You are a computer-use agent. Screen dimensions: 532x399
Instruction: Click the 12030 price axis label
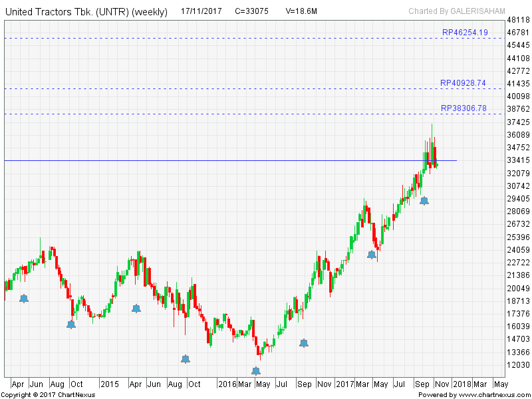pos(518,365)
